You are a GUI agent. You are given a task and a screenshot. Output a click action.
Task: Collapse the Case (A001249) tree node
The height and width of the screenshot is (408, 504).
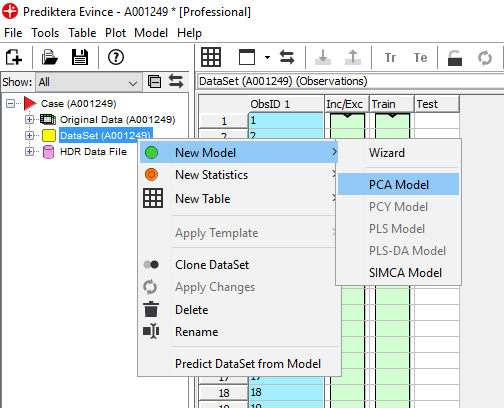coord(10,103)
